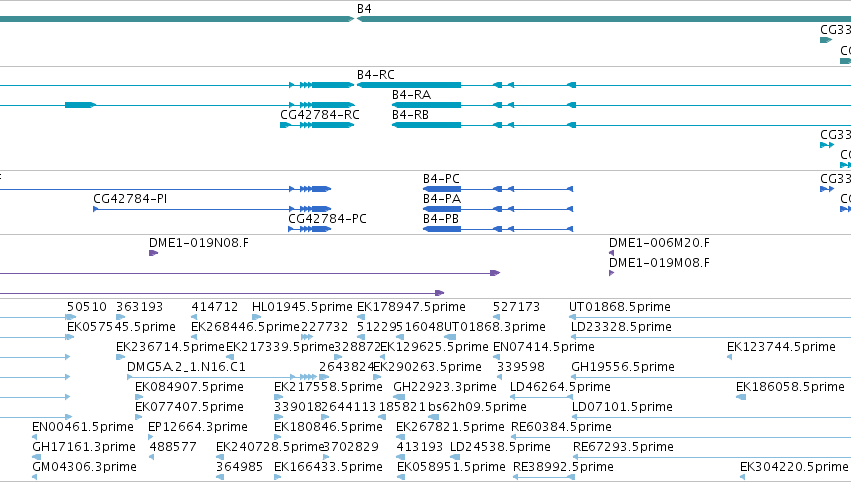This screenshot has height=482, width=851.
Task: Click the EK268446.5prime EST label
Action: pos(245,327)
